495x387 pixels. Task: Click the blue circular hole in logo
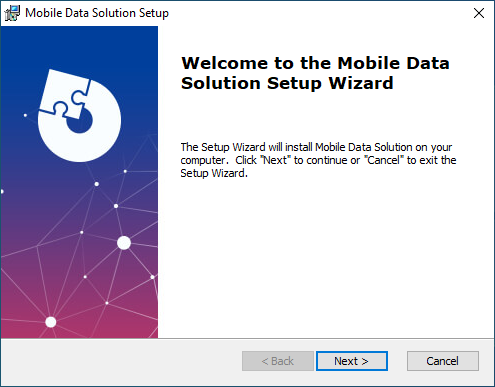[x=80, y=122]
